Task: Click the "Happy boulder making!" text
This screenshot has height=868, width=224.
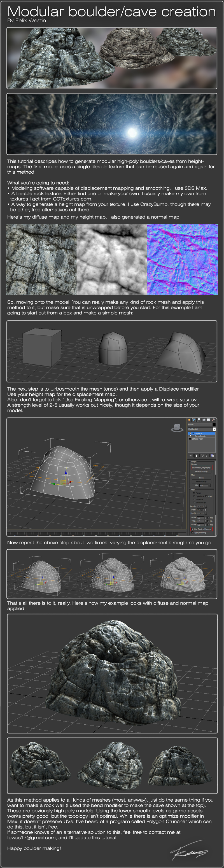Action: point(34,848)
